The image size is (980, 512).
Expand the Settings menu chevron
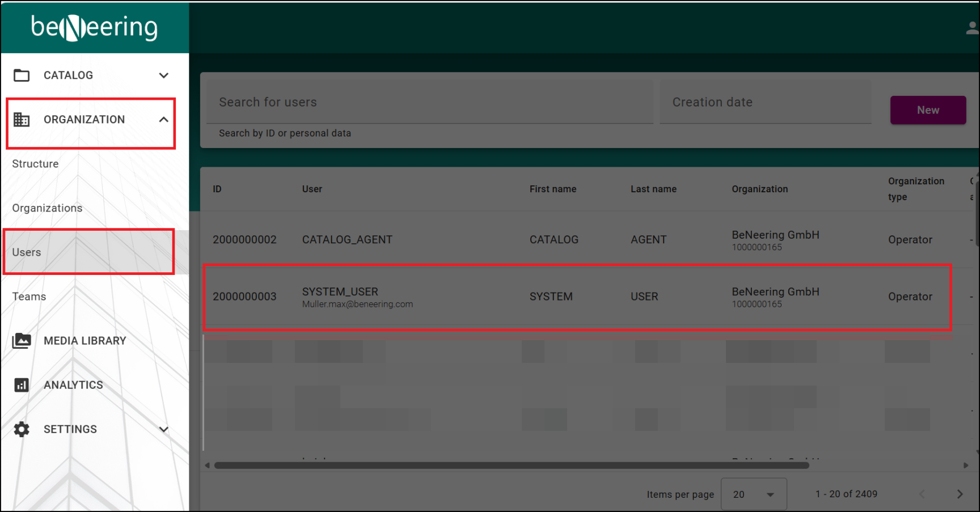point(164,429)
